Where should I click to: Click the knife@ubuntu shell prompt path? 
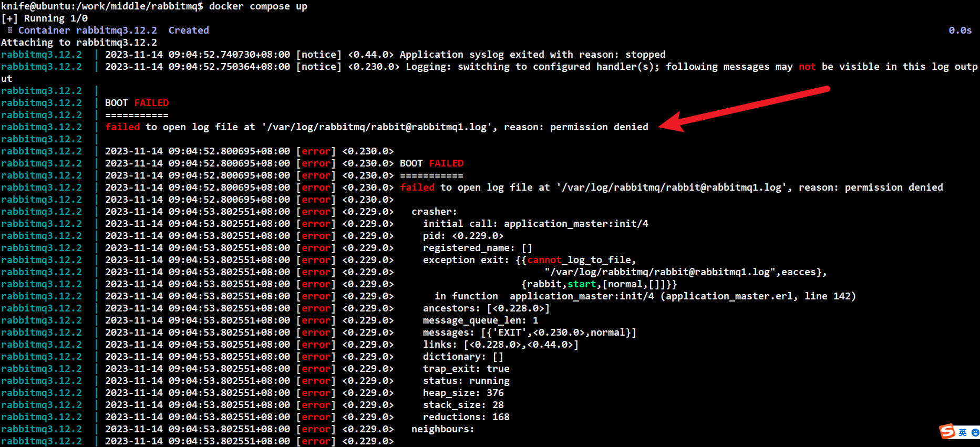click(102, 6)
